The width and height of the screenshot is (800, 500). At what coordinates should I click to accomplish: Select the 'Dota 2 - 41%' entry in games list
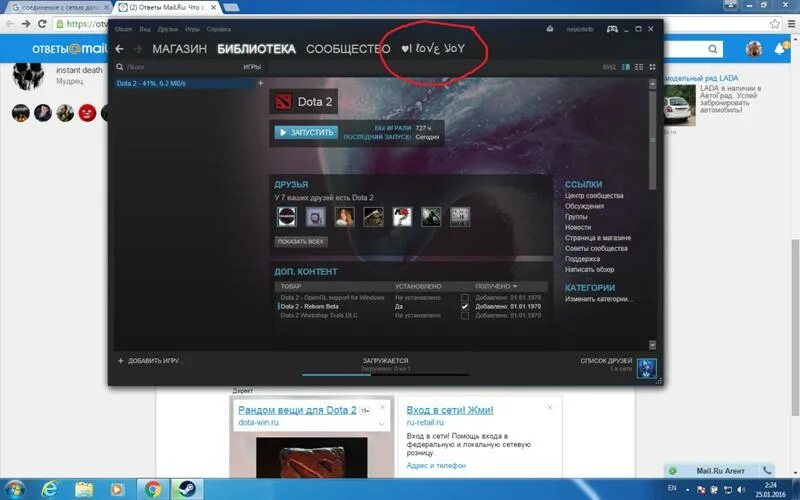click(x=185, y=83)
